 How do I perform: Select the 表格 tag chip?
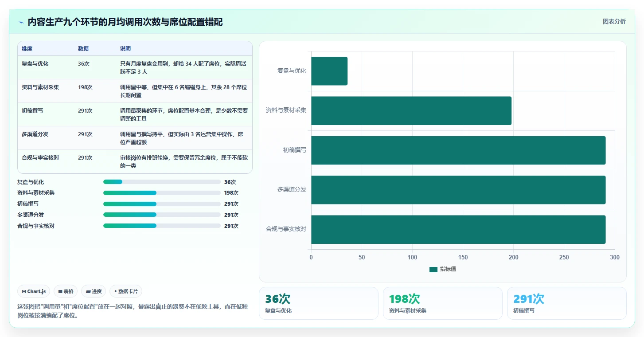click(66, 291)
